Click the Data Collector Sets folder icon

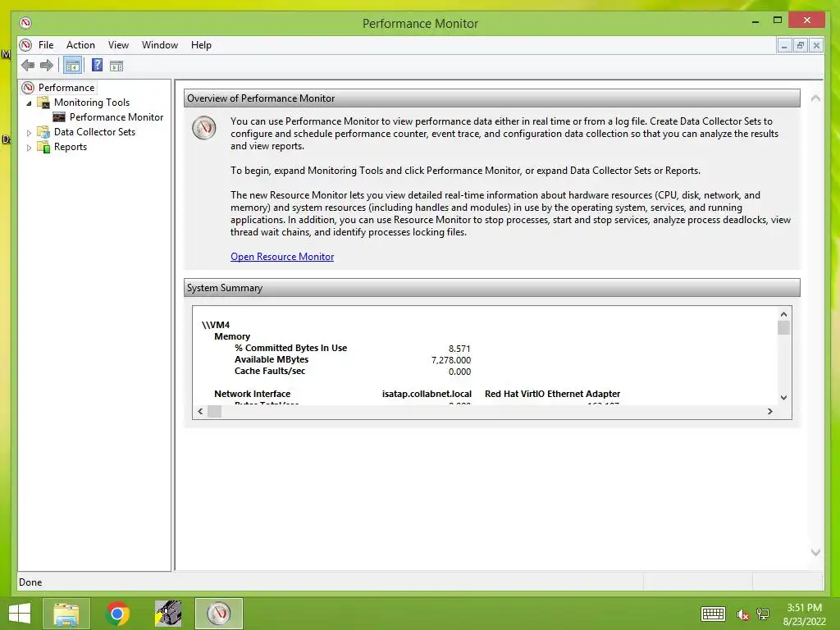pyautogui.click(x=43, y=132)
